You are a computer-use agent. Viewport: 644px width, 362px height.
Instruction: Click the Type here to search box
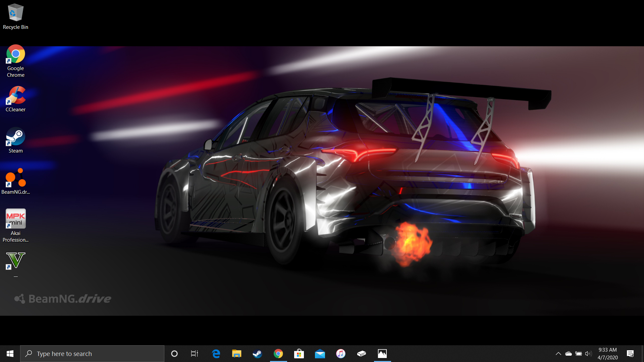point(92,354)
